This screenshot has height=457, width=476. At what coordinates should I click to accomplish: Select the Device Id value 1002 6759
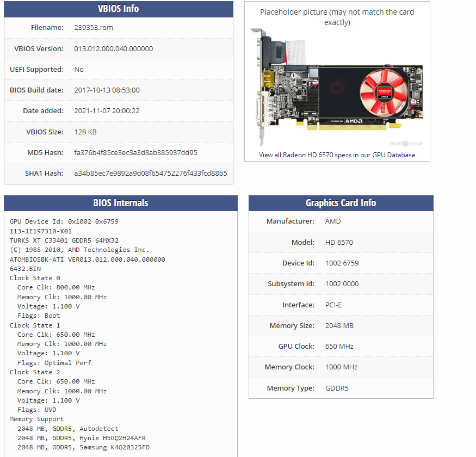pos(342,263)
